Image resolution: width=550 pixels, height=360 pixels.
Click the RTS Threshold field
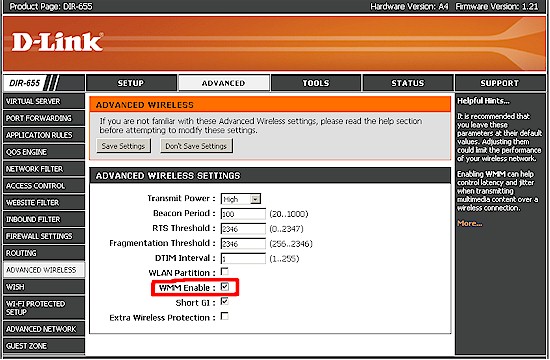tap(243, 229)
